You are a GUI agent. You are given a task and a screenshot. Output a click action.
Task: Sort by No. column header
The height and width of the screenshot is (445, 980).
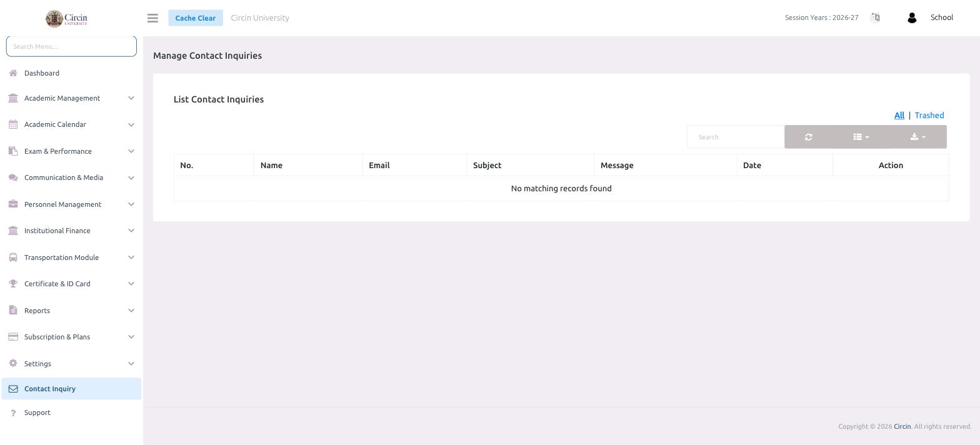tap(214, 165)
